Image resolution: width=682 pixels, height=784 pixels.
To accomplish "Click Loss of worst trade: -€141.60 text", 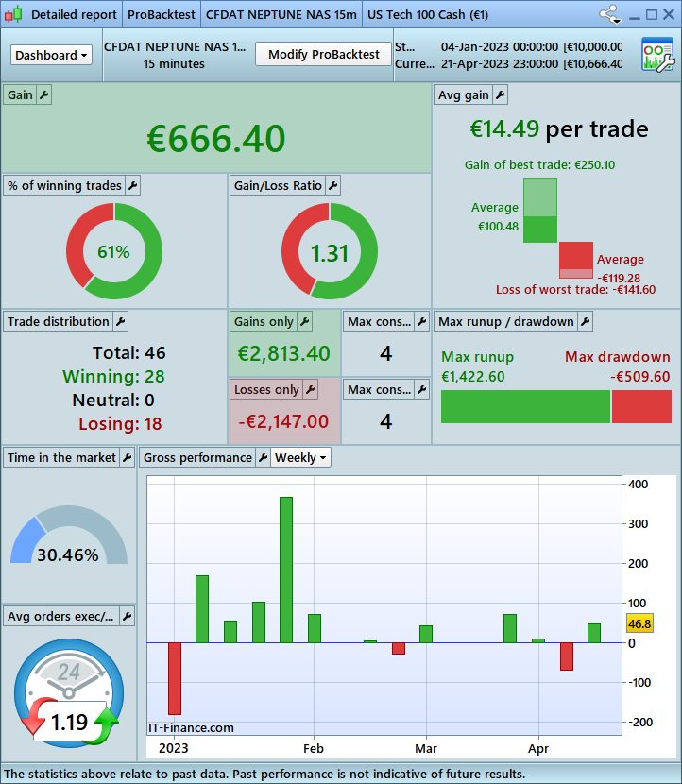I will click(x=575, y=289).
